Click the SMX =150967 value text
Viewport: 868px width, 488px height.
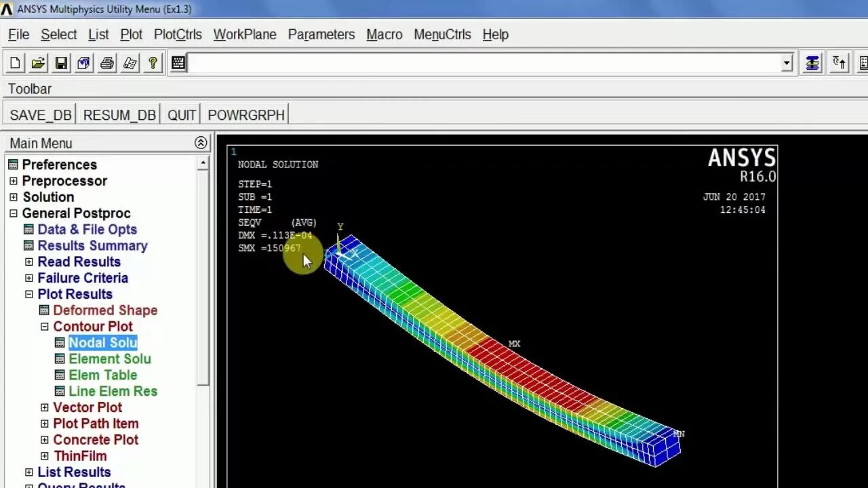tap(269, 248)
